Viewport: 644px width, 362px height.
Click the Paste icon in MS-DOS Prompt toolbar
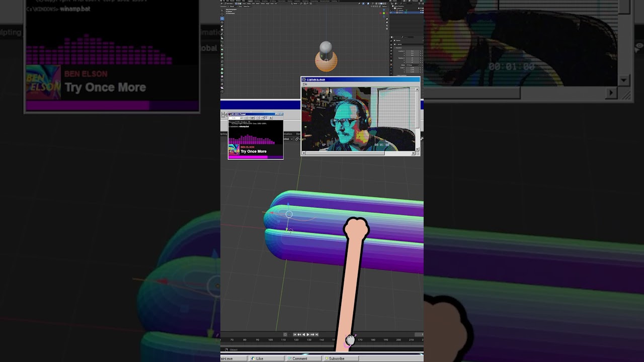[x=253, y=118]
